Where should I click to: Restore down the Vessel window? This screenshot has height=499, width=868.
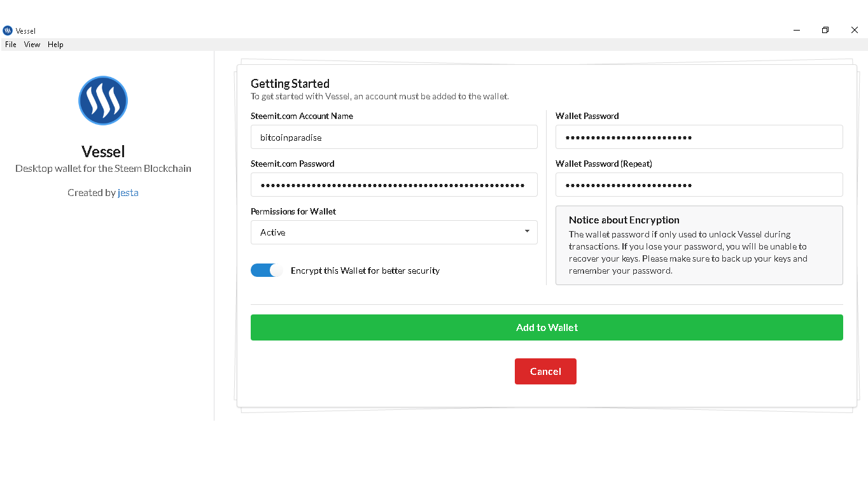point(825,30)
